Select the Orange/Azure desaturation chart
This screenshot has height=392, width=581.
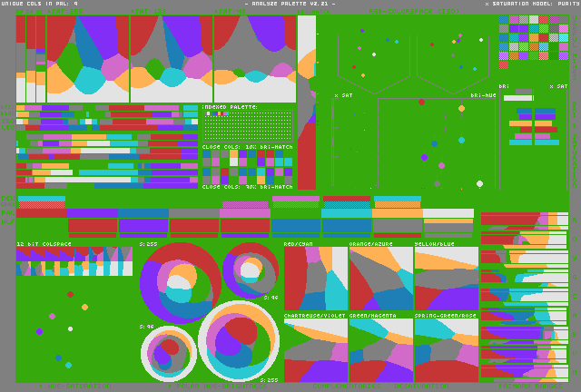point(380,279)
